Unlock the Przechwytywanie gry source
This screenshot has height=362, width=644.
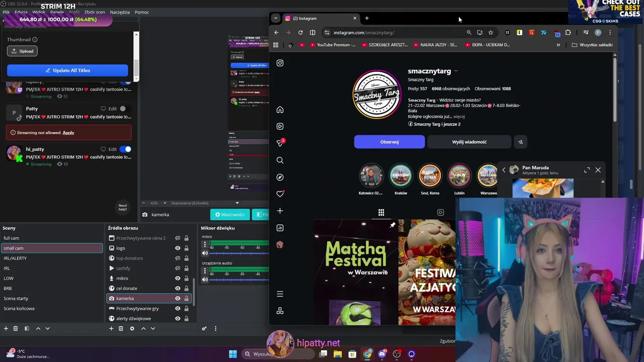186,308
